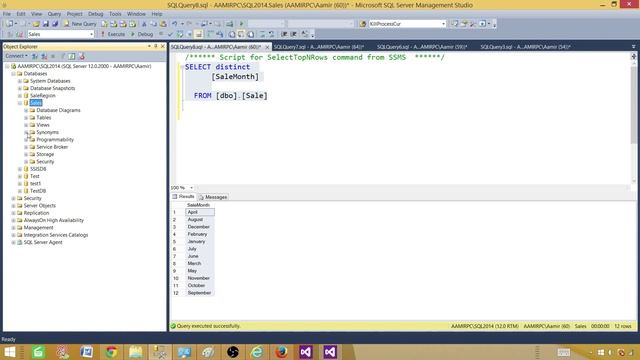This screenshot has width=640, height=360.
Task: Click the Parse checkmark icon
Action: 170,34
